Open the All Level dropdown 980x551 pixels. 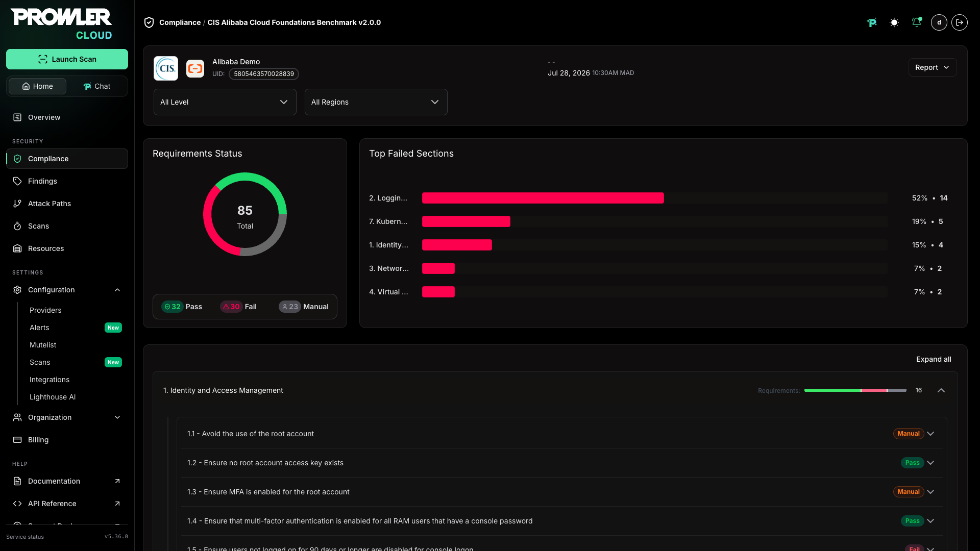pyautogui.click(x=225, y=102)
